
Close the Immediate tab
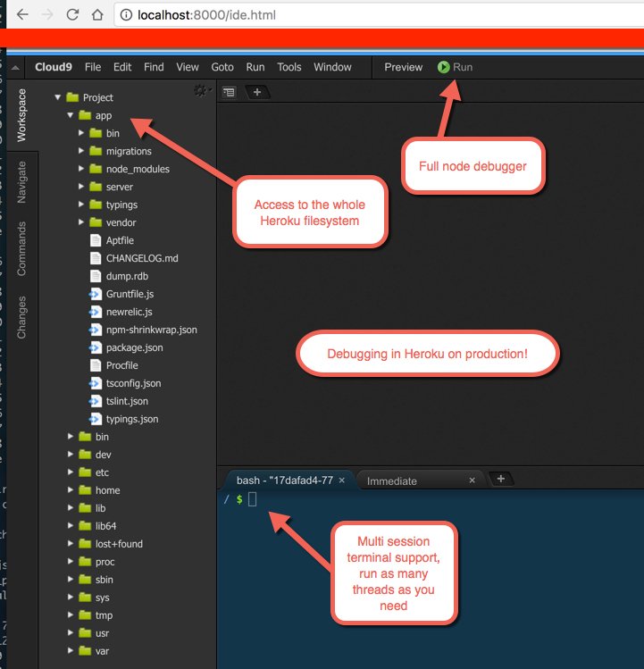[472, 481]
